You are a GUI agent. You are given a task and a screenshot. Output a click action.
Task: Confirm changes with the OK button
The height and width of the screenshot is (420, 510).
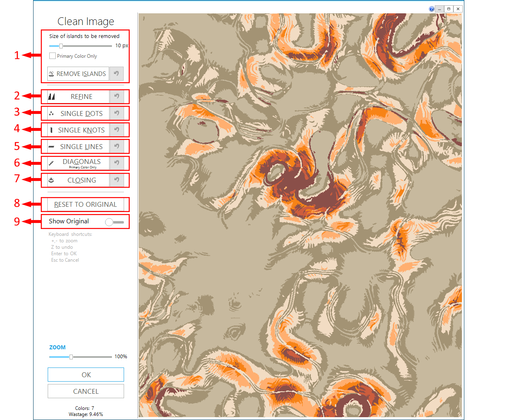pyautogui.click(x=86, y=375)
